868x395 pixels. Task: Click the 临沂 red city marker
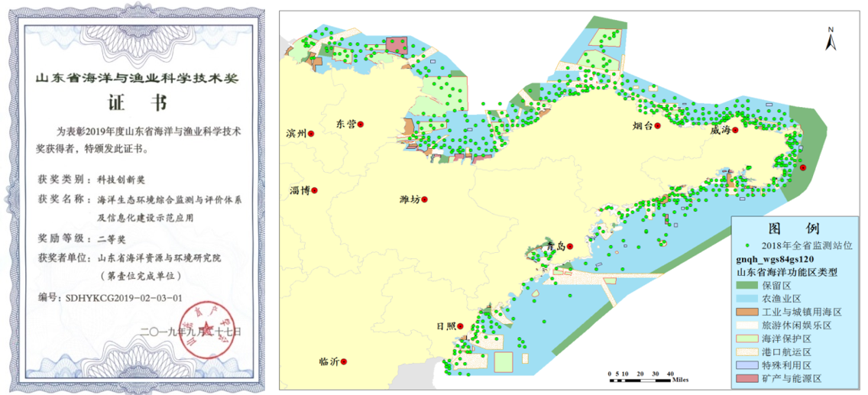tap(344, 361)
